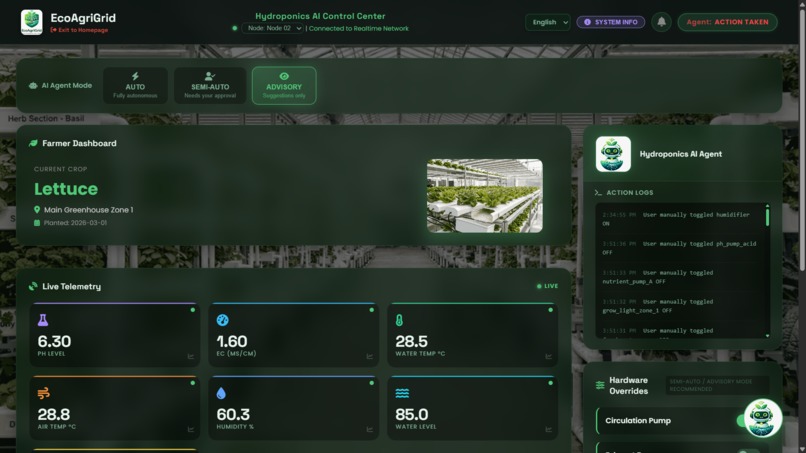The image size is (806, 453).
Task: Click the 85.0 water level value
Action: click(x=412, y=414)
